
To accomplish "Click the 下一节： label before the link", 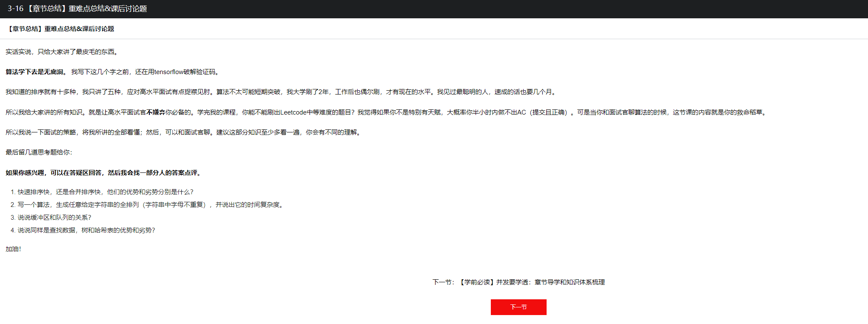I will pyautogui.click(x=444, y=282).
